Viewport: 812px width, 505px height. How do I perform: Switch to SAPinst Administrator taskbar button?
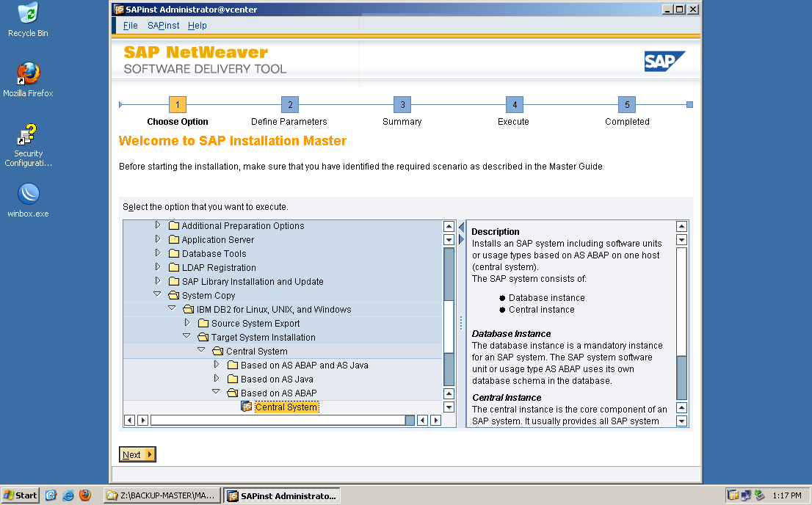click(x=282, y=495)
